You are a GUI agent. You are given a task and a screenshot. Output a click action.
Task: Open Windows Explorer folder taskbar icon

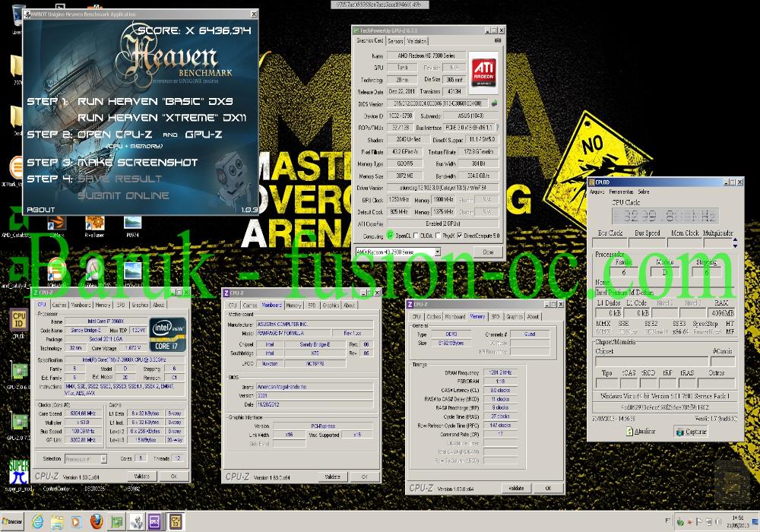coord(57,522)
